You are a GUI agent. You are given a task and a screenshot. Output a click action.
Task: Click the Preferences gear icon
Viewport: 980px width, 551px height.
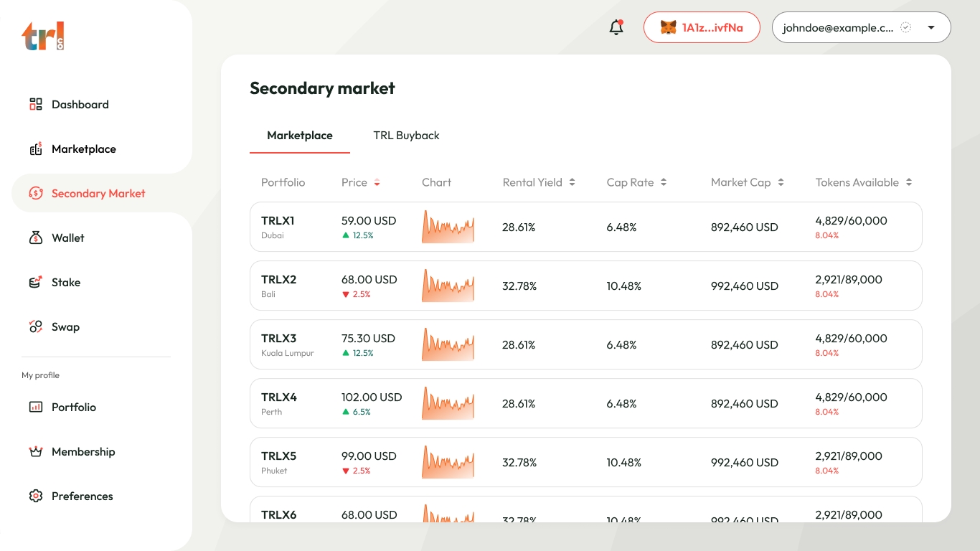click(x=36, y=496)
